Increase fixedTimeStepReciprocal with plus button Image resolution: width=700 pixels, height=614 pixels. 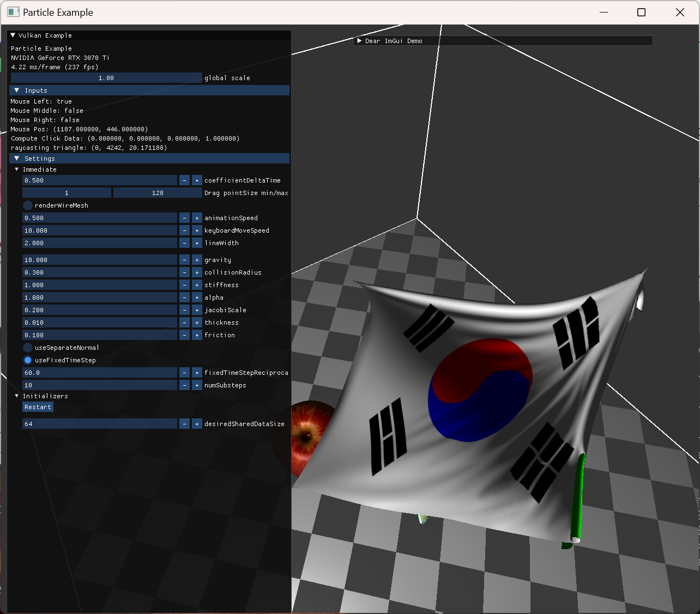coord(197,373)
